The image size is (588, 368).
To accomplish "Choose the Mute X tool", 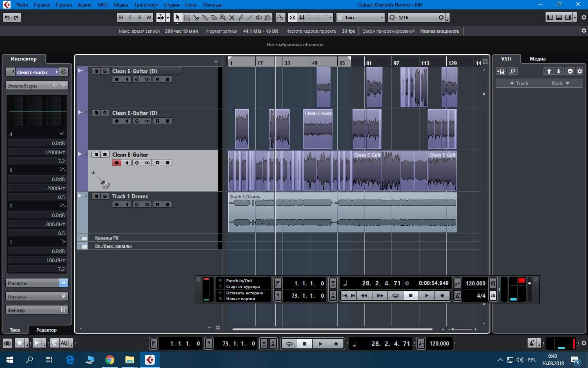I will point(232,18).
